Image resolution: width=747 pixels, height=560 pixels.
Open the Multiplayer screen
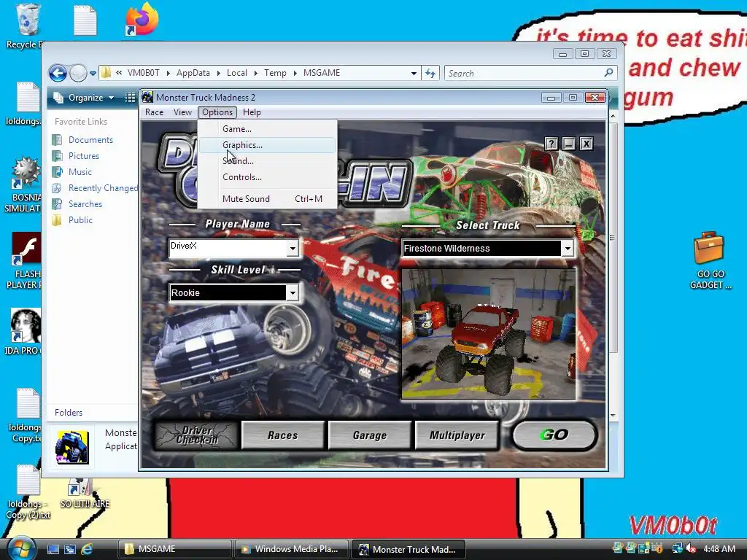pyautogui.click(x=457, y=435)
